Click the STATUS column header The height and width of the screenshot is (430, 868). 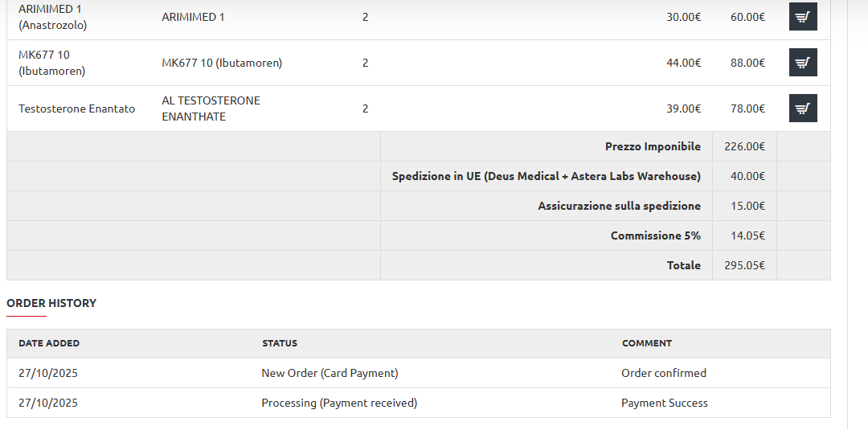[x=280, y=343]
